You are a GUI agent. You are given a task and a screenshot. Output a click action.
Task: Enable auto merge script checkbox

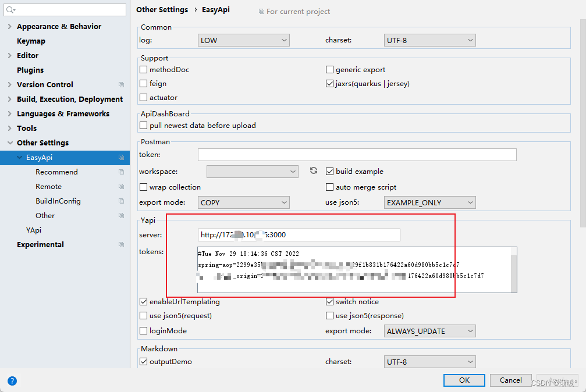tap(329, 187)
